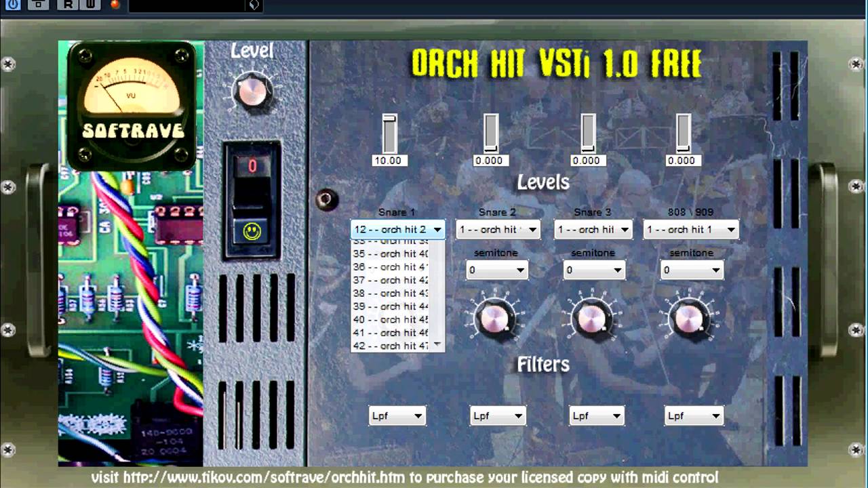Open the Snare 2 sample dropdown
The image size is (868, 488).
(x=498, y=230)
